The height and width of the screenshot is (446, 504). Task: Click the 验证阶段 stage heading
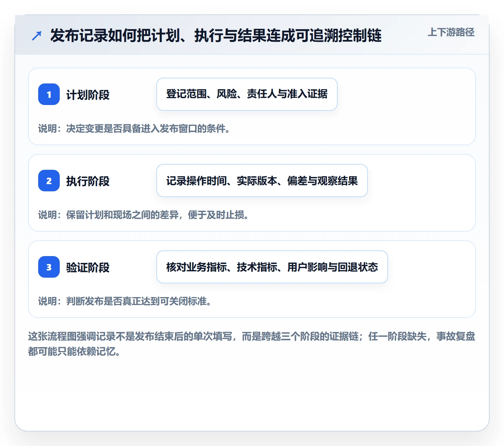tap(88, 267)
